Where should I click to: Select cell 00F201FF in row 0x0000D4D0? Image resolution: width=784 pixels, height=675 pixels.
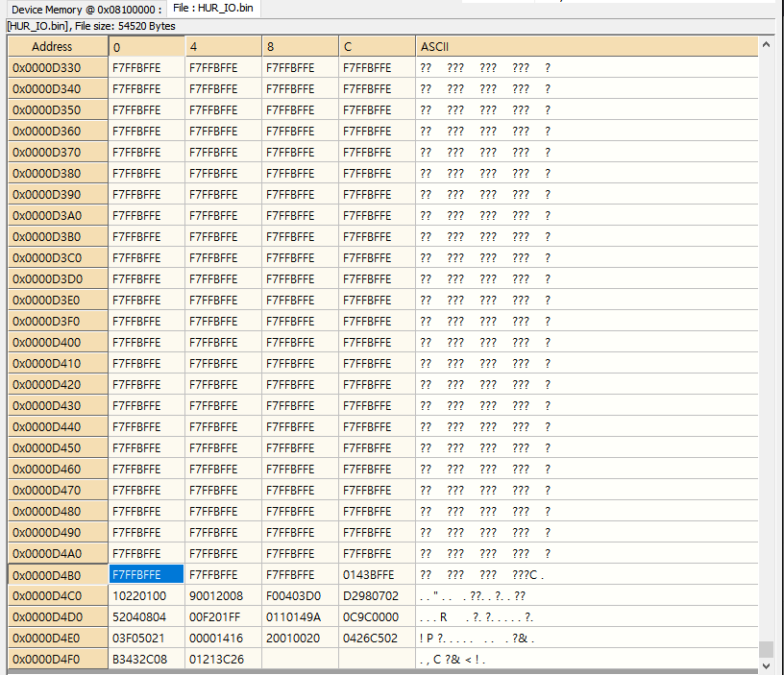(x=224, y=617)
